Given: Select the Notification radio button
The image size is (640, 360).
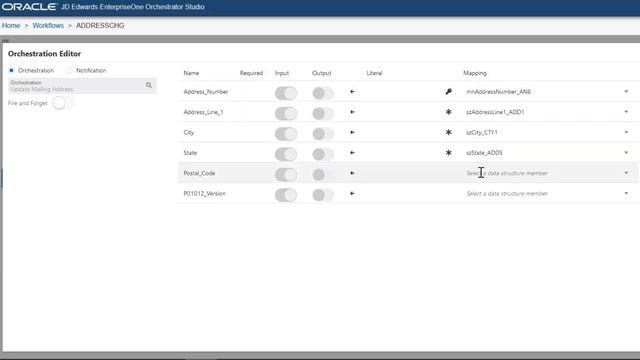Looking at the screenshot, I should [x=69, y=71].
